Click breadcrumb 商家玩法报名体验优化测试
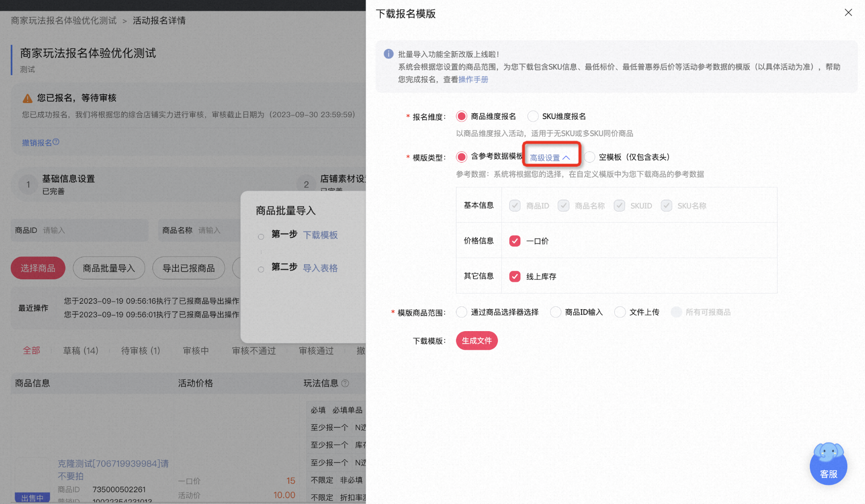The image size is (865, 504). (64, 21)
